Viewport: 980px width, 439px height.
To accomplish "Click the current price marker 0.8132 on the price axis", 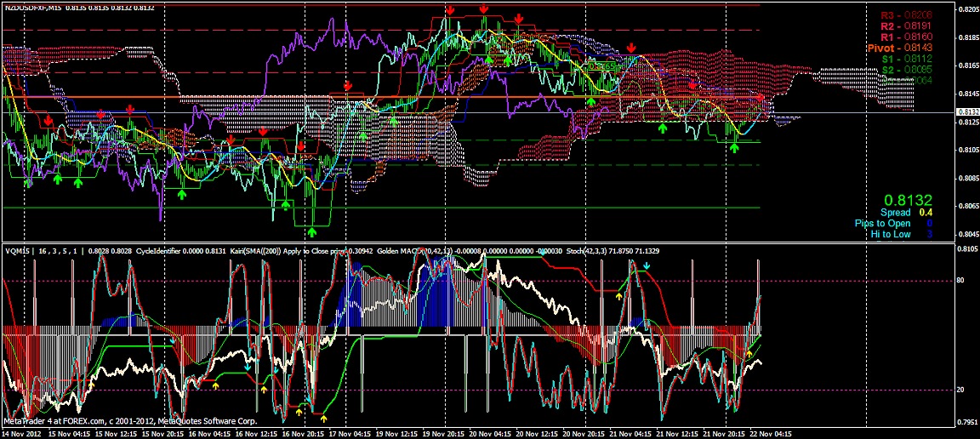I will (967, 112).
